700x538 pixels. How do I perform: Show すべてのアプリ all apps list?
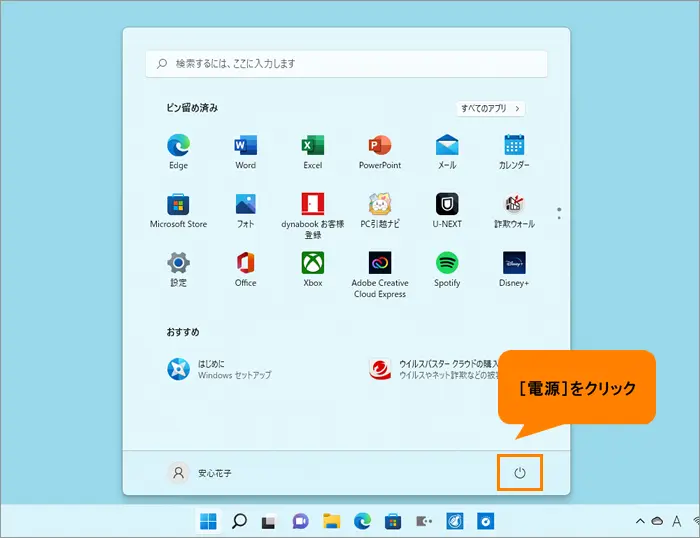490,108
